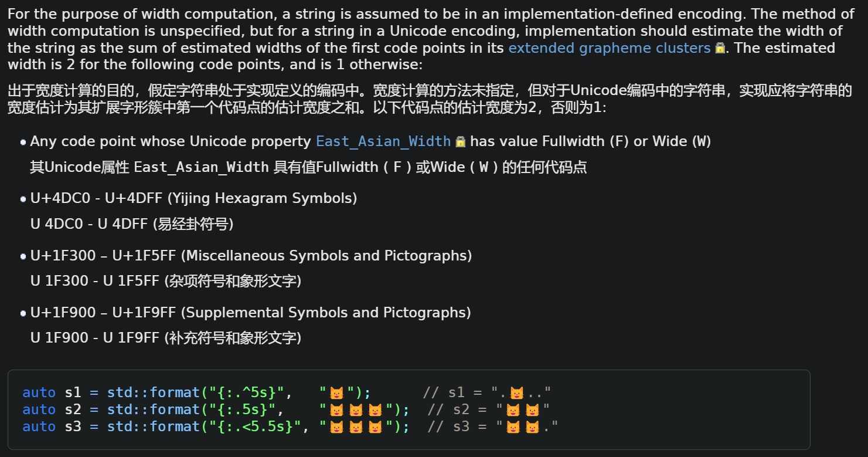Click the lock icon after "extended grapheme clusters"
The height and width of the screenshot is (457, 868).
pos(720,48)
